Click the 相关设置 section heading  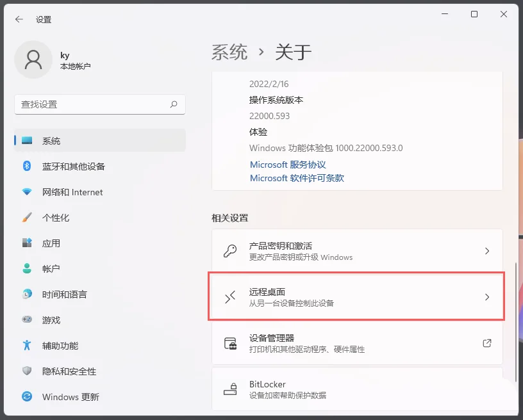tap(230, 218)
